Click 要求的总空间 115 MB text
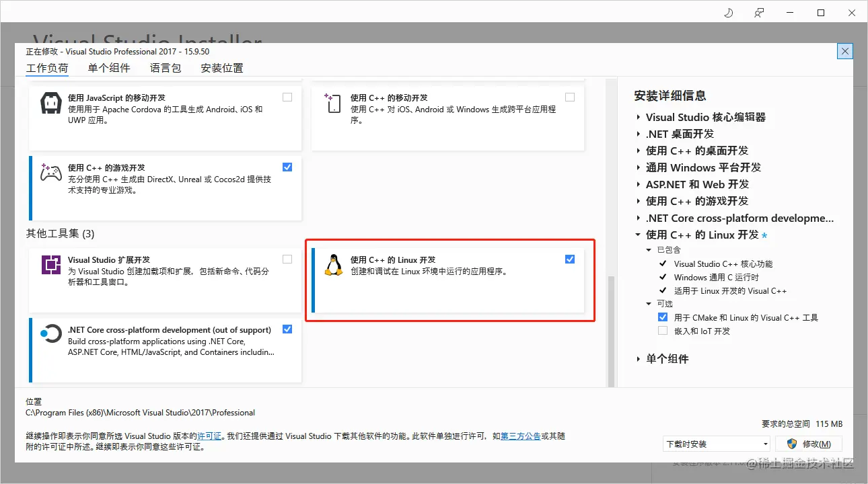 coord(802,424)
